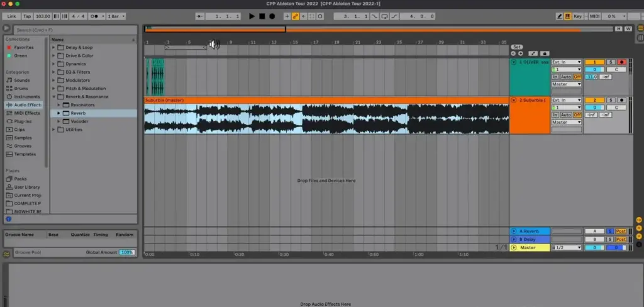
Task: Click Set locator button
Action: tap(517, 47)
